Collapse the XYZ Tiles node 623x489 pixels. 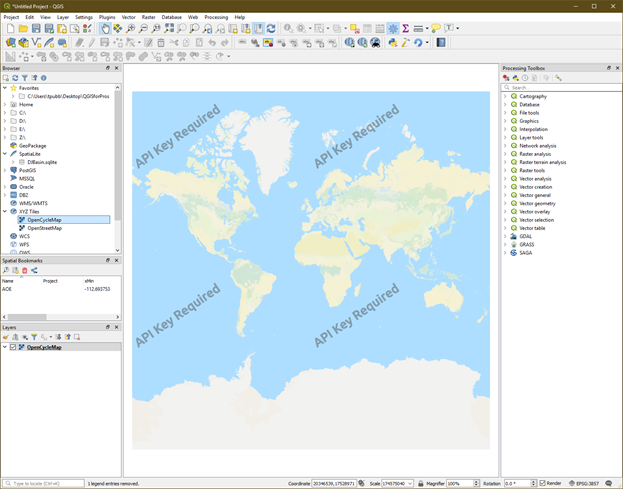coord(5,211)
